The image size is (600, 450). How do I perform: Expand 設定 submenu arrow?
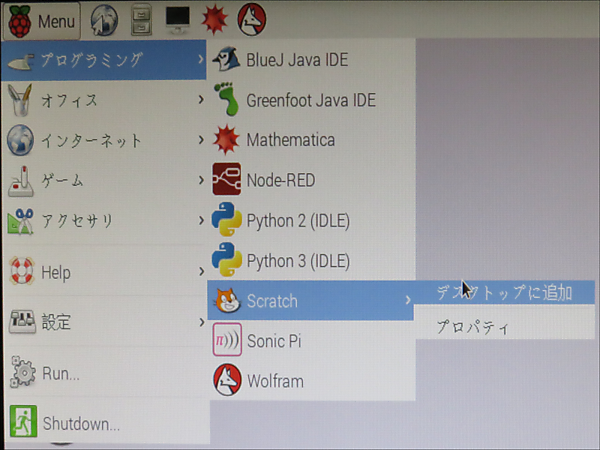[201, 322]
